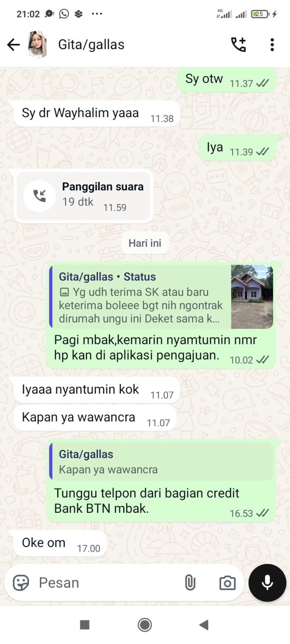
Task: Tap the Hari ini date chip
Action: coord(145,243)
